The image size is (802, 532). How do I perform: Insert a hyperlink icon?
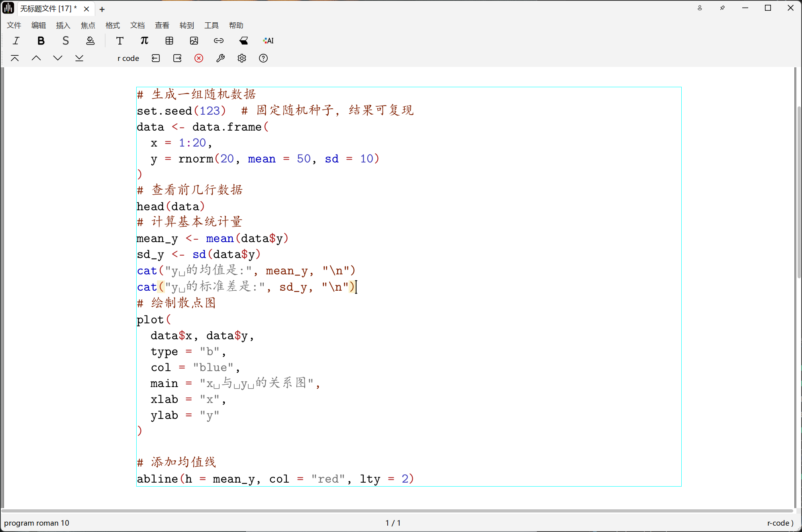pos(219,41)
